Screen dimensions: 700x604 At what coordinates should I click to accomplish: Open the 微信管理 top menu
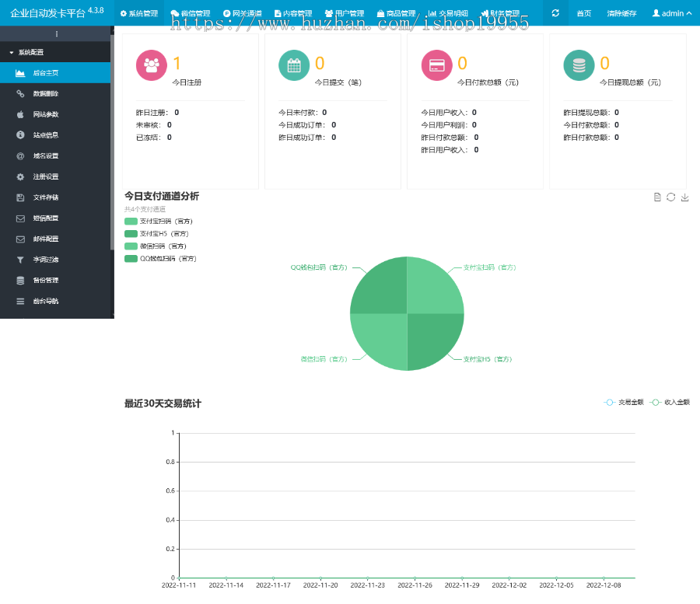click(190, 13)
